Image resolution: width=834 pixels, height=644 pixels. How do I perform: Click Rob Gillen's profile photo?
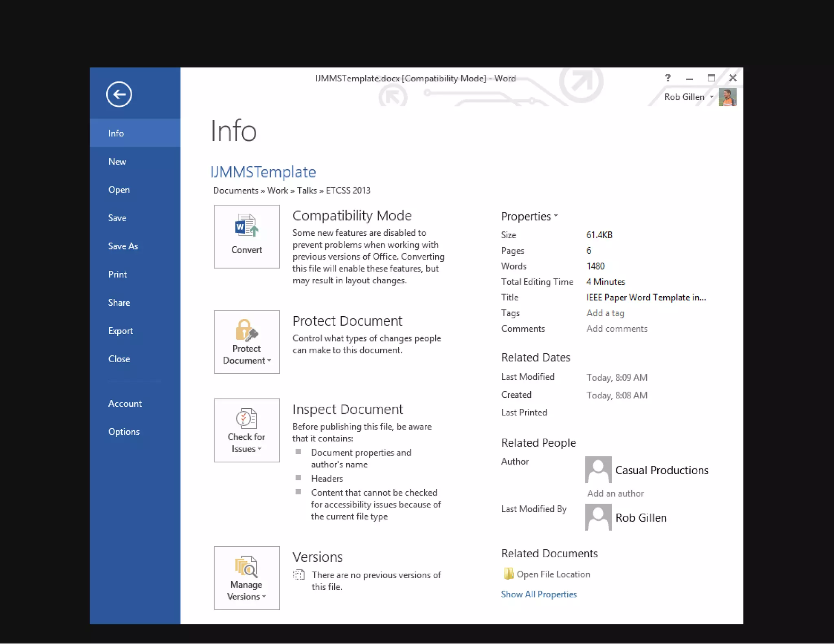727,97
